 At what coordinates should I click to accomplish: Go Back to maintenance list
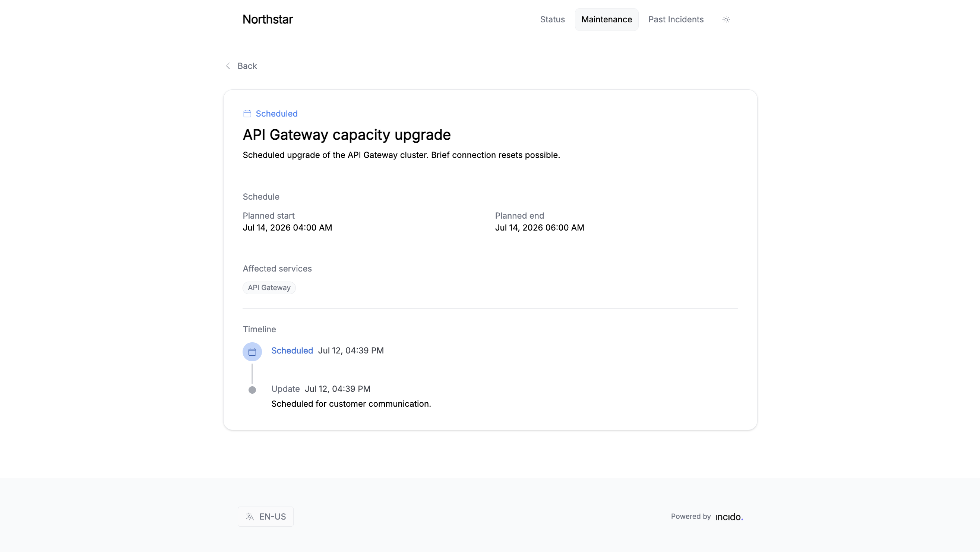tap(241, 66)
